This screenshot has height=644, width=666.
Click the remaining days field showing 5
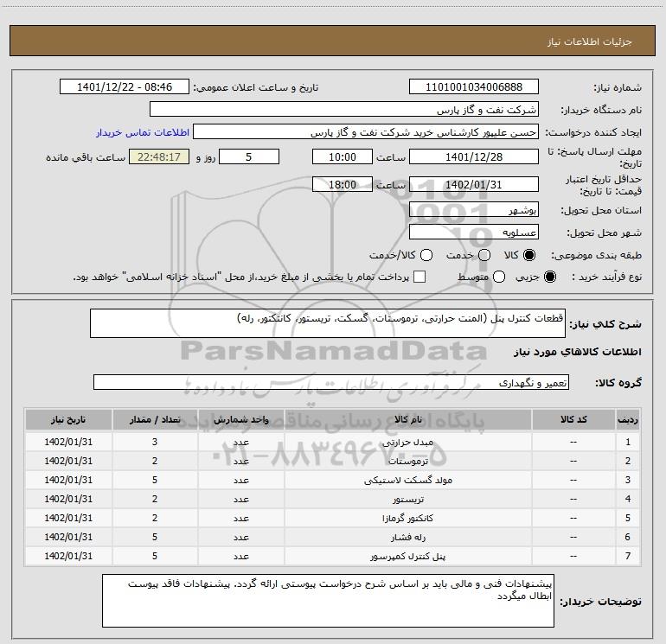[x=249, y=157]
